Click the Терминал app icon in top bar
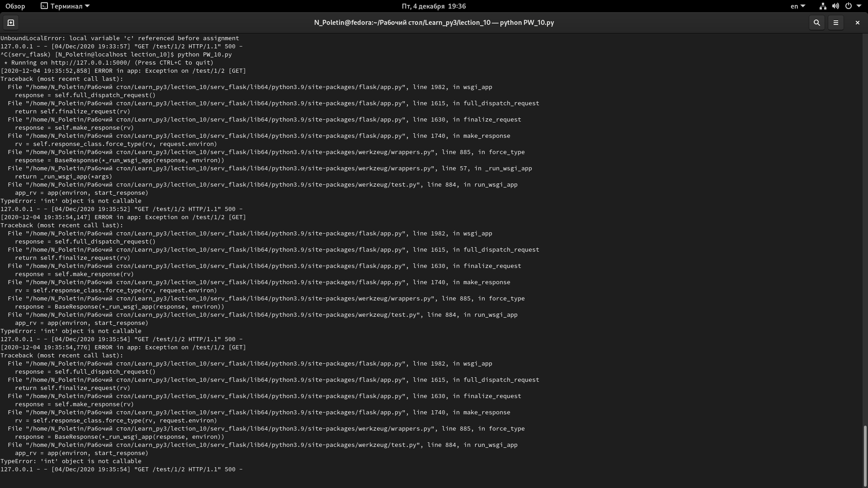Screen dimensions: 868x488 (44, 6)
